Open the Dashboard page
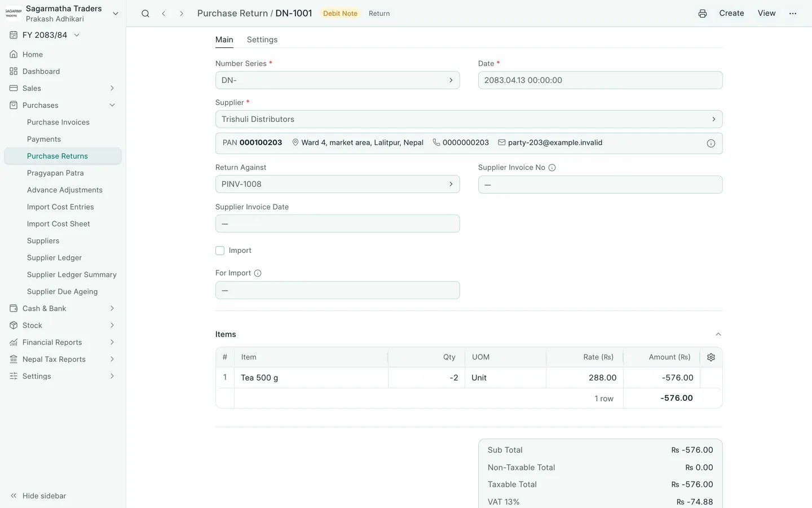This screenshot has height=508, width=812. click(63, 72)
